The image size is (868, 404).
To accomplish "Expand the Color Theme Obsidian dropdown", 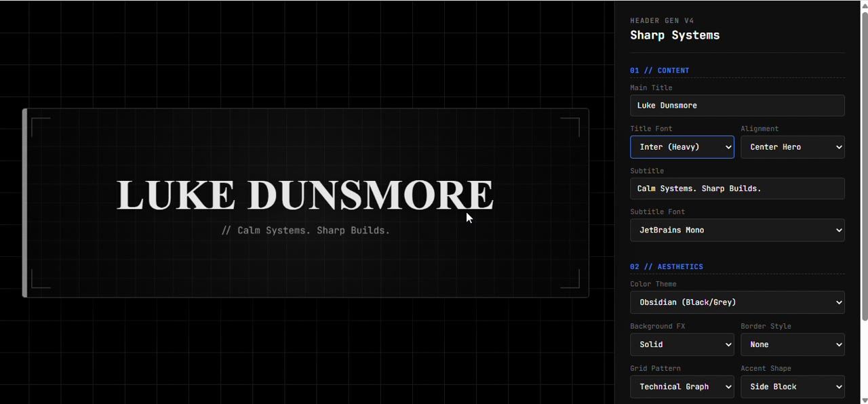I will [x=736, y=302].
